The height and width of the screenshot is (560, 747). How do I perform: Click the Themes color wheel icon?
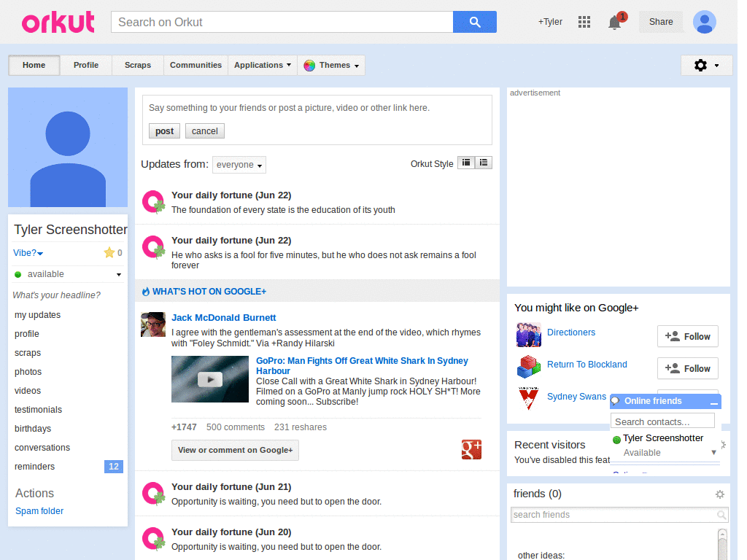pyautogui.click(x=309, y=65)
